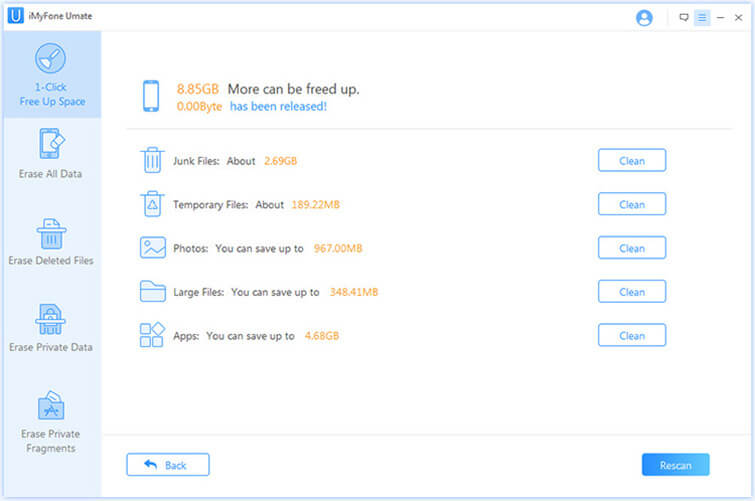Image resolution: width=755 pixels, height=501 pixels.
Task: Click the iMyFone Umate logo icon
Action: click(x=15, y=17)
